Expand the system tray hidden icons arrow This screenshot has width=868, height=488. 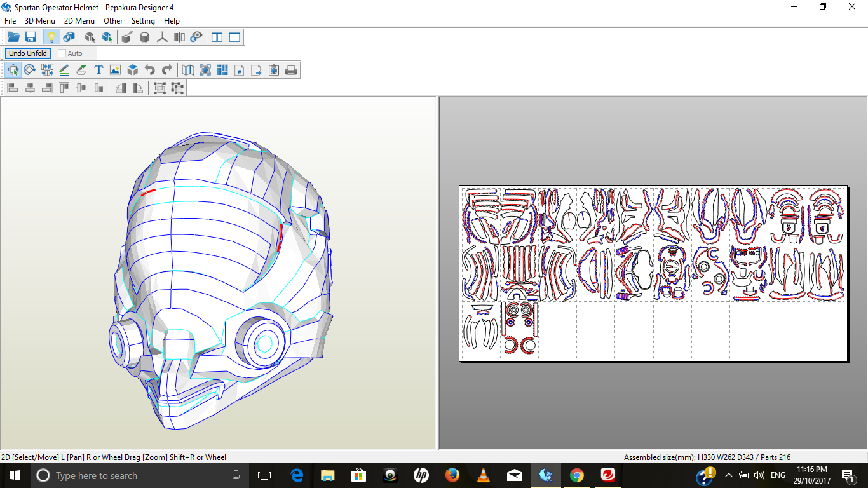pyautogui.click(x=728, y=475)
